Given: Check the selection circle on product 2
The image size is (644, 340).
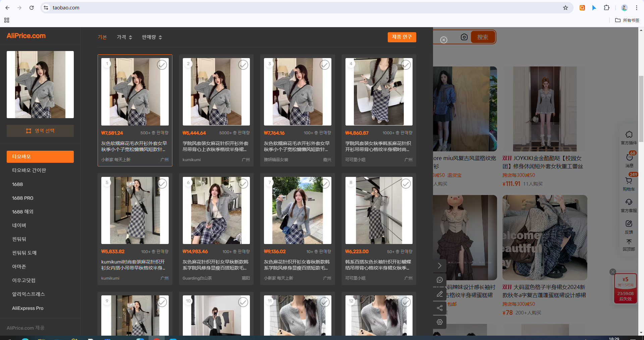Looking at the screenshot, I should (243, 65).
